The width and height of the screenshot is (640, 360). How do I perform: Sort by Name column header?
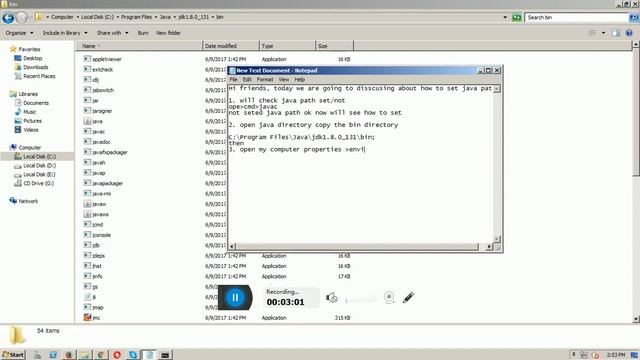[x=139, y=46]
